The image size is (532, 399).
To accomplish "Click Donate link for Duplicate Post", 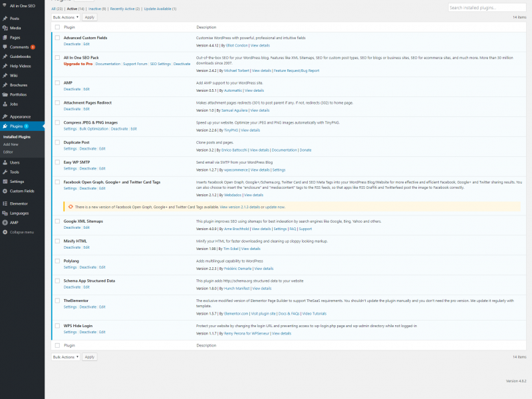I will [305, 150].
